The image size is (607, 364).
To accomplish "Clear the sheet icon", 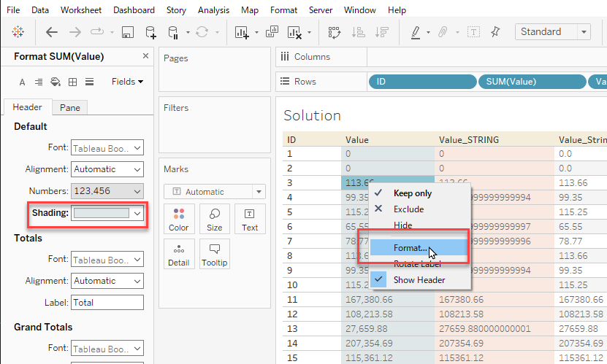I will pyautogui.click(x=294, y=32).
